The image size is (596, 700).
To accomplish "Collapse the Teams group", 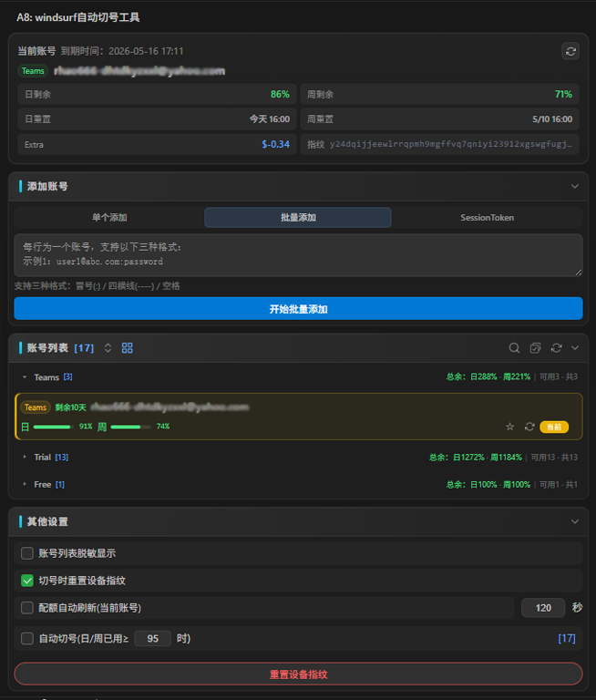I will click(x=25, y=377).
